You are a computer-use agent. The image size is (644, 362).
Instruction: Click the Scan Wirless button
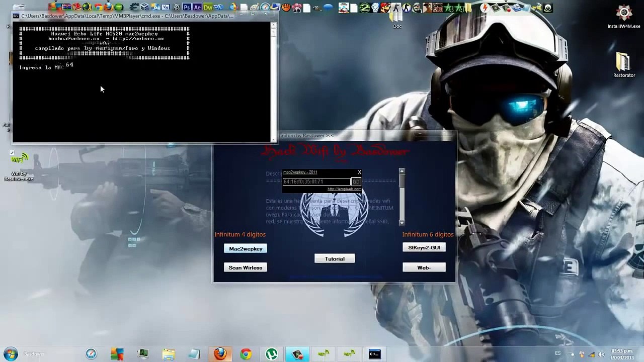tap(246, 267)
